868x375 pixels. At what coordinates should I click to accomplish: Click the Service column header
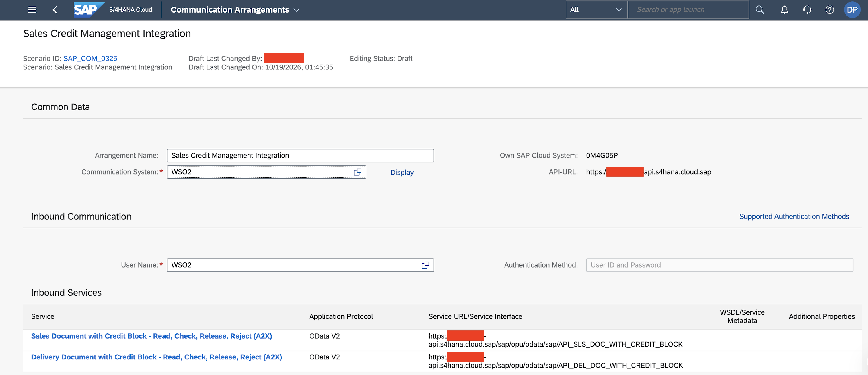click(x=42, y=316)
